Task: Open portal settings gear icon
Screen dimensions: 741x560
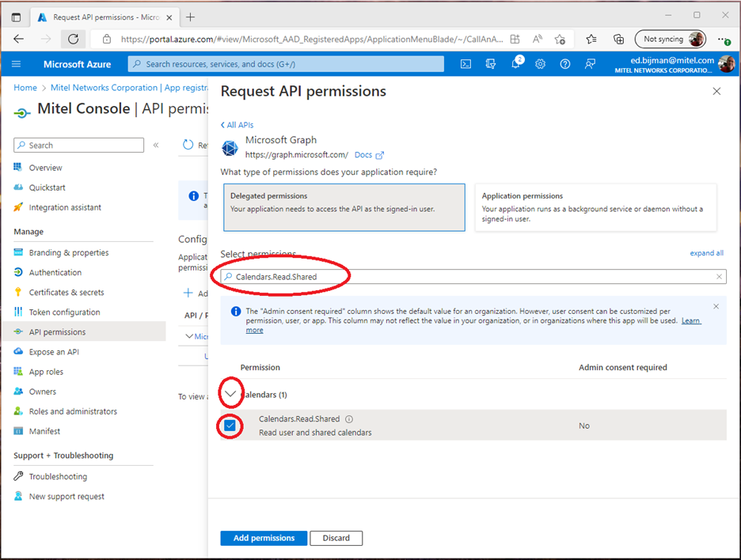Action: 540,64
